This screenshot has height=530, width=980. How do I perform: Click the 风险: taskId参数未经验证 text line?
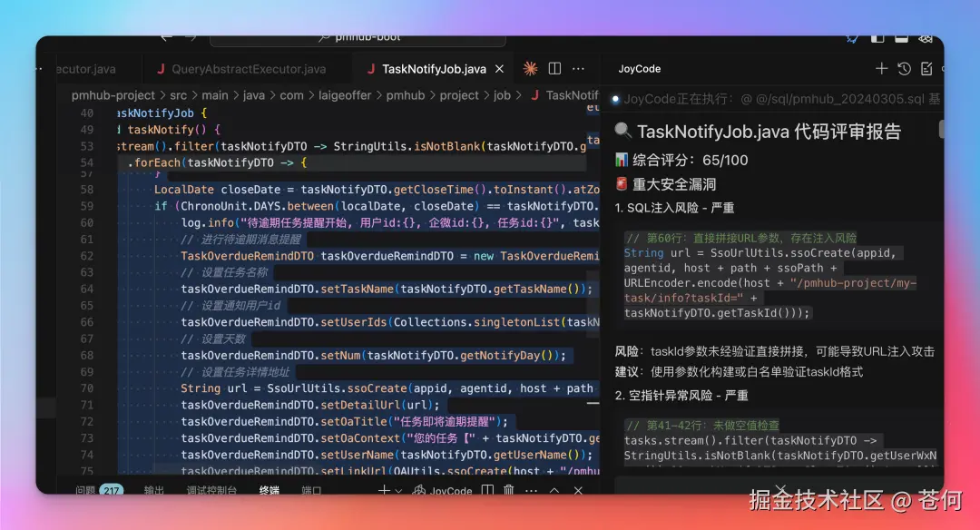(x=774, y=351)
